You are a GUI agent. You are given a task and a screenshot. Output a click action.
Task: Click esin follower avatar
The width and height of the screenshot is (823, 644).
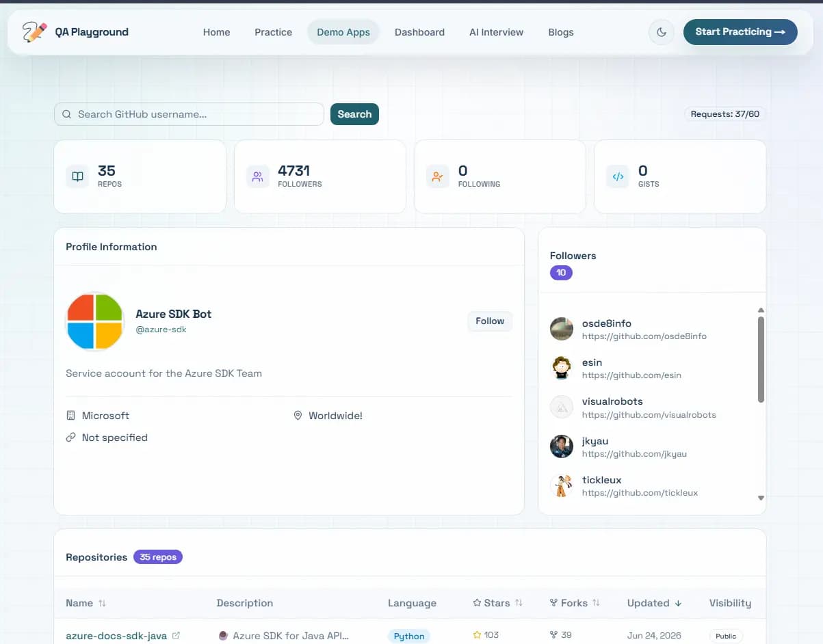[x=562, y=368]
